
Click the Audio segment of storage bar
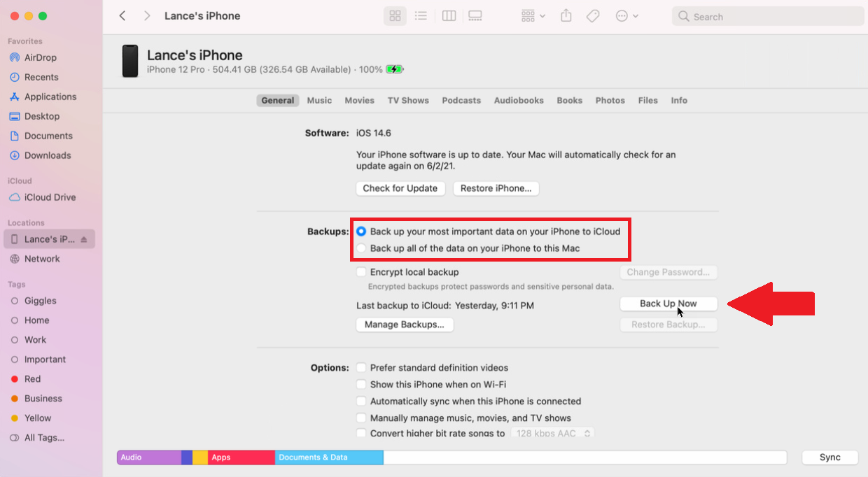[149, 457]
